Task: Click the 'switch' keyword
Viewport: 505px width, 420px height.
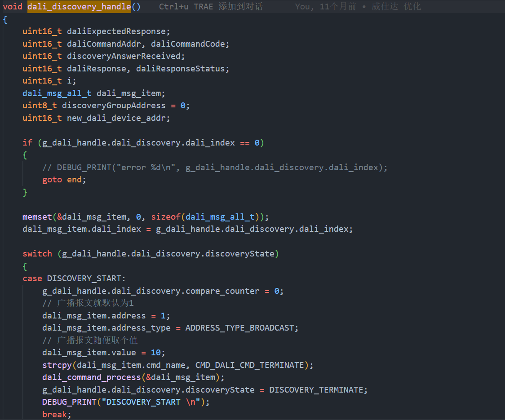Action: 37,254
